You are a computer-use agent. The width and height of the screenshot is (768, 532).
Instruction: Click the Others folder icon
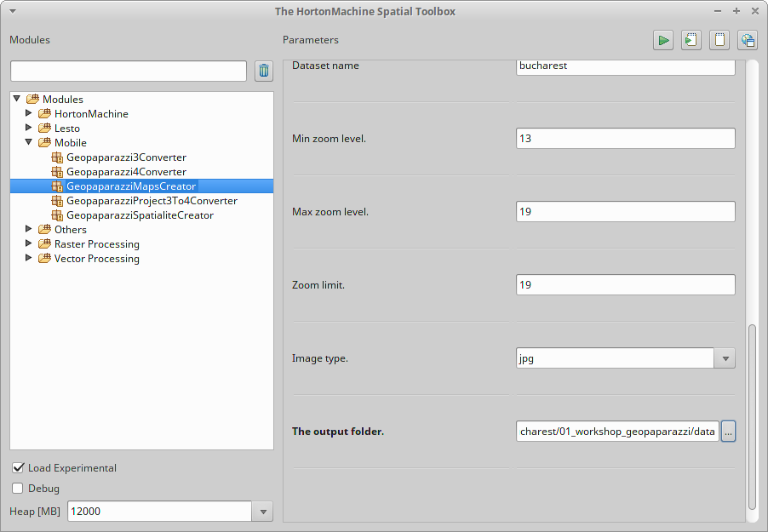click(44, 229)
